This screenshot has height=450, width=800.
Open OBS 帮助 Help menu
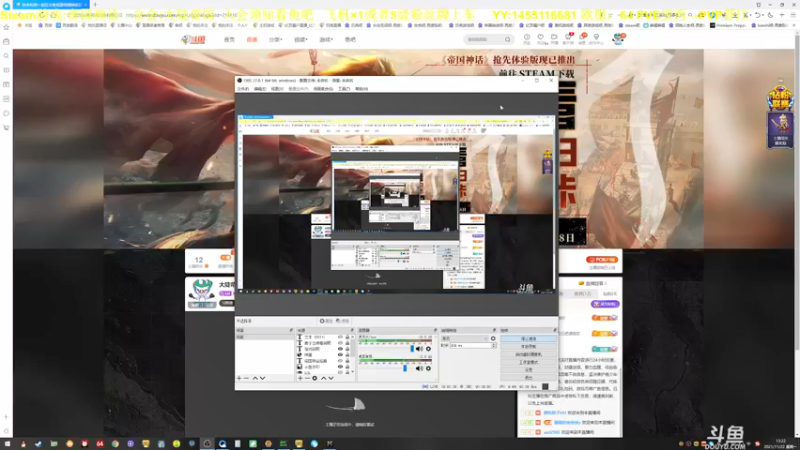click(x=362, y=89)
